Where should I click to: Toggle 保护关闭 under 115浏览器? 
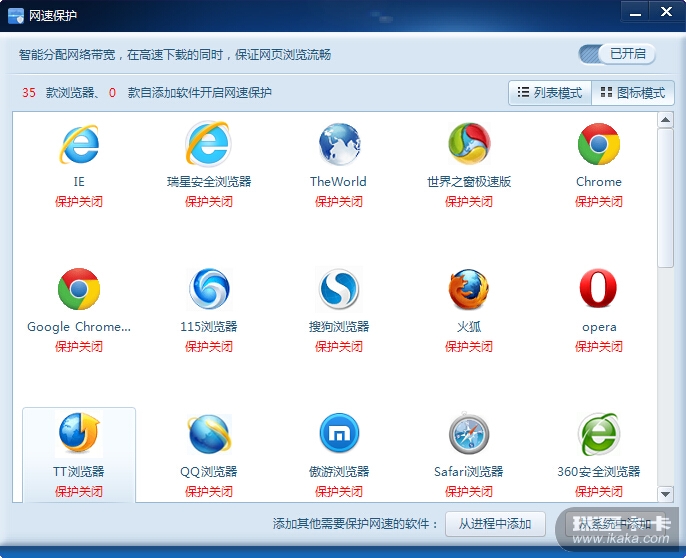coord(209,347)
